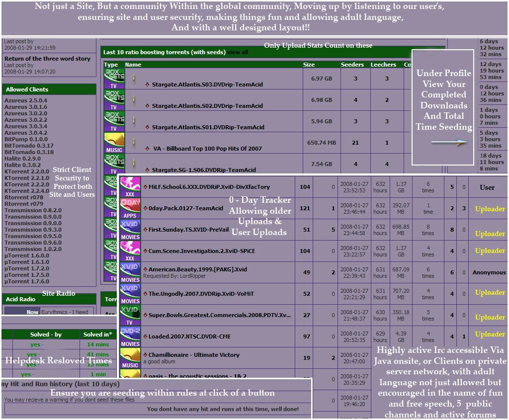Click the download arrow next to Loaded.2007.NTSC.DVDR-CME

(146, 336)
